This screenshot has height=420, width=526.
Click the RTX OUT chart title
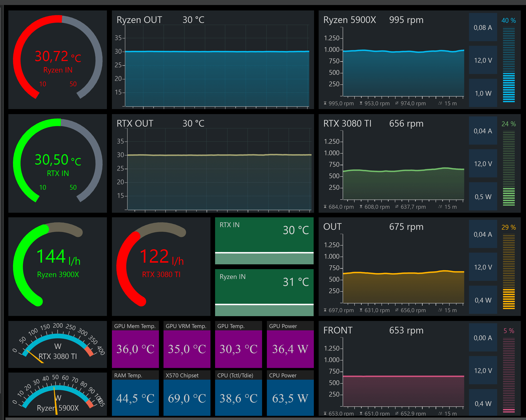coord(135,123)
